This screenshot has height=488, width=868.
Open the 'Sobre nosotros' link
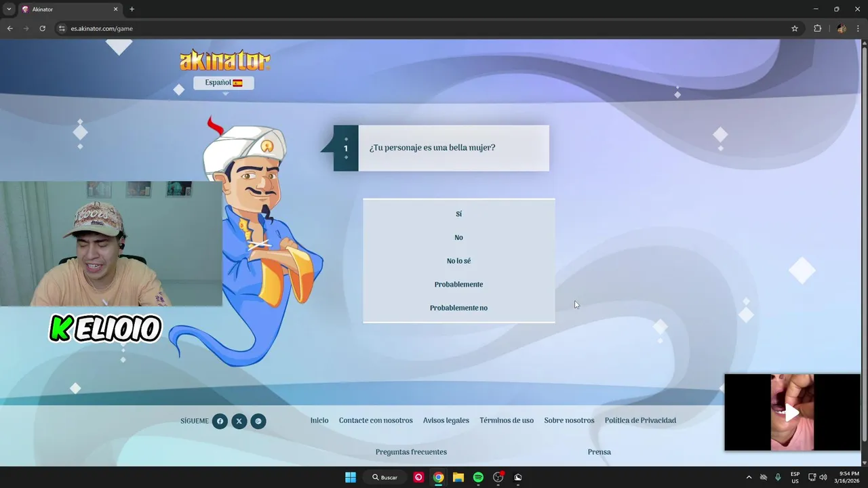[569, 420]
